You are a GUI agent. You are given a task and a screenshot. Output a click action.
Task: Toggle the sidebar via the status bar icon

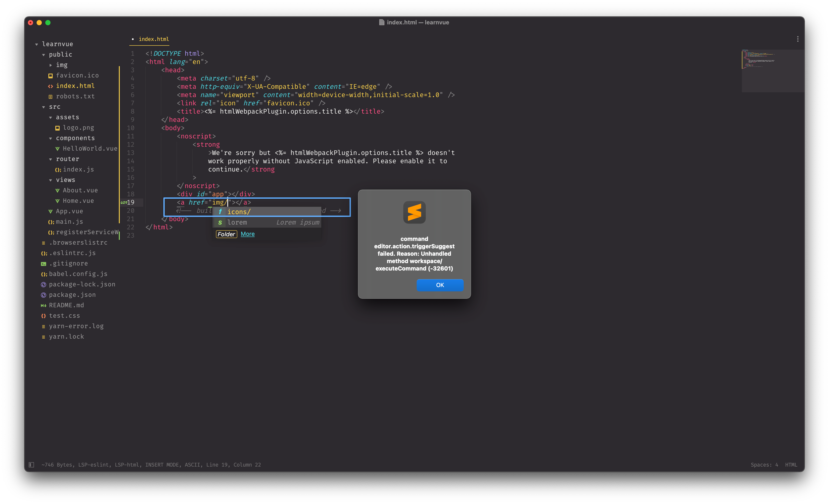[31, 464]
